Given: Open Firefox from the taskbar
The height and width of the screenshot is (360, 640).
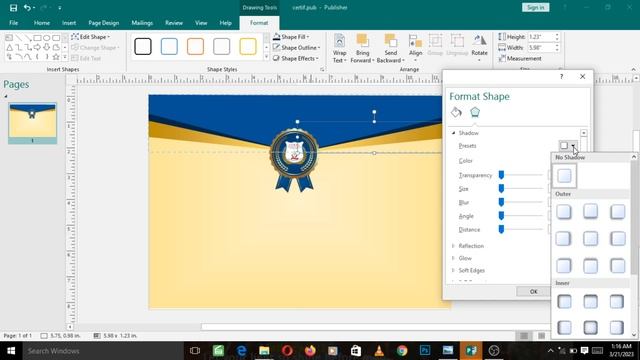Looking at the screenshot, I should [310, 351].
